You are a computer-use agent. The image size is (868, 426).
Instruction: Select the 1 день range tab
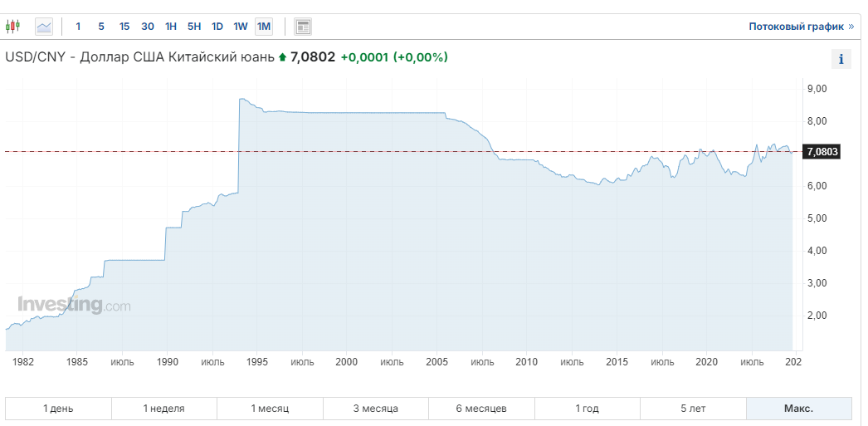[x=58, y=409]
